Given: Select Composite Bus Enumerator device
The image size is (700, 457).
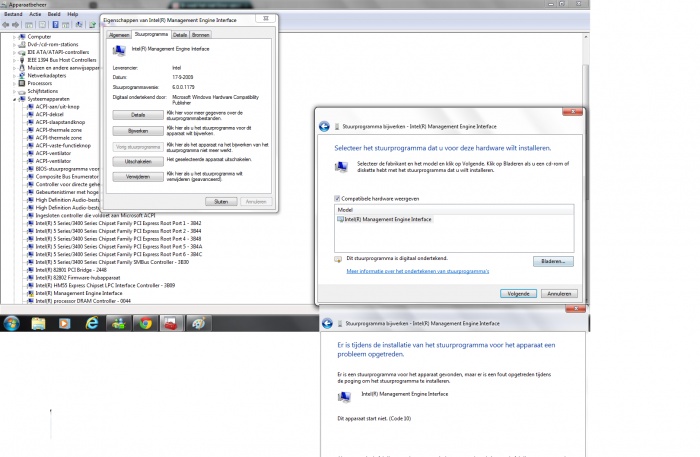Looking at the screenshot, I should coord(67,177).
